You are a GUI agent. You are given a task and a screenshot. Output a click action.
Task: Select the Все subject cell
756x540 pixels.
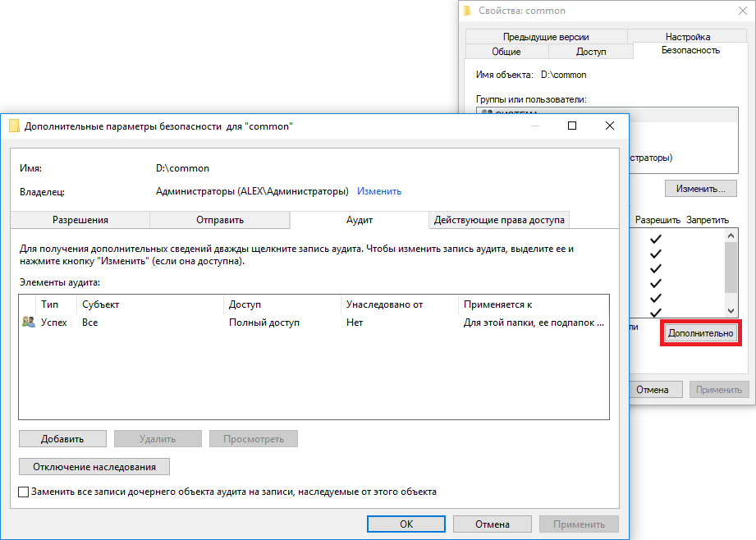[89, 323]
